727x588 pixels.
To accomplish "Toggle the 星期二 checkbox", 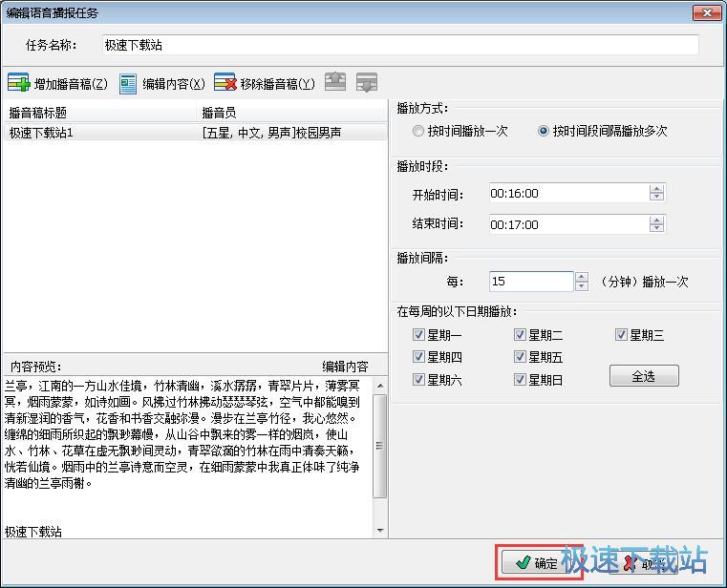I will click(520, 334).
